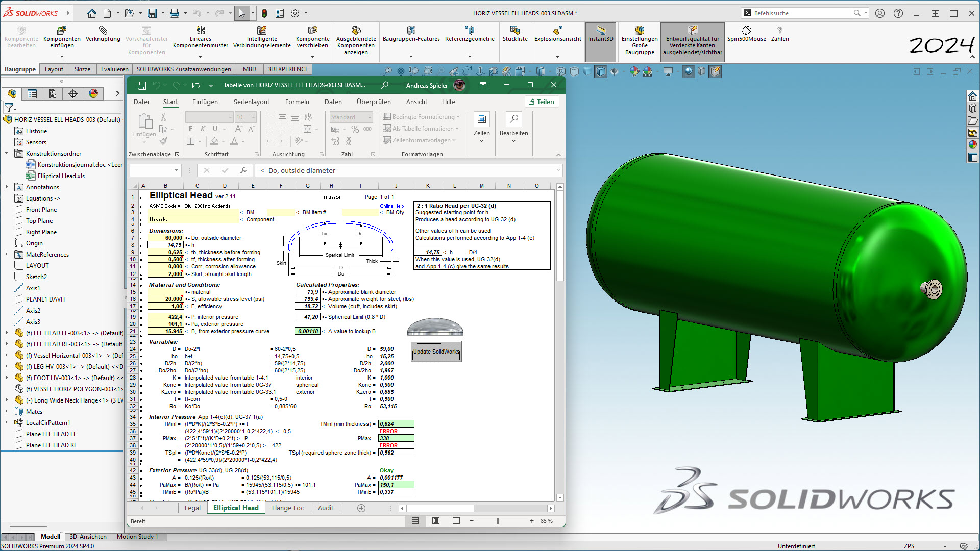Viewport: 980px width, 551px height.
Task: Open Excel Seitenlayout ribbon tab
Action: tap(252, 102)
